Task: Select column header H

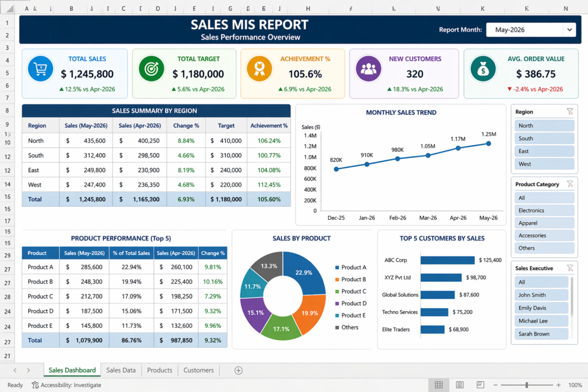Action: 308,9
